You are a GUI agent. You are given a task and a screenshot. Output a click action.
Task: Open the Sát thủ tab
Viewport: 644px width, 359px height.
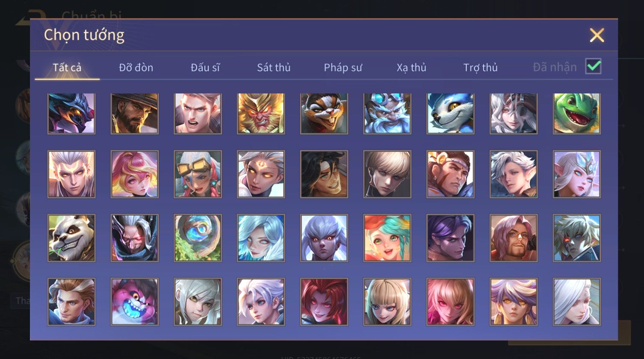point(274,67)
